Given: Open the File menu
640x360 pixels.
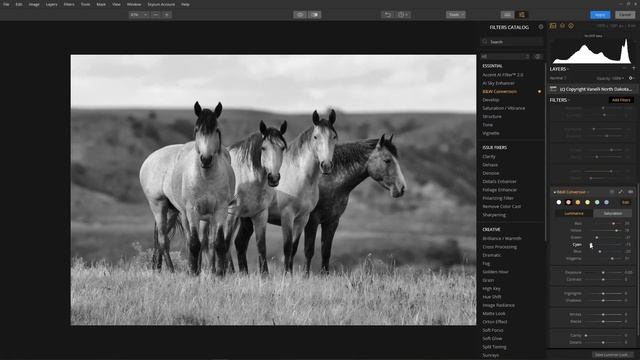Looking at the screenshot, I should pyautogui.click(x=6, y=4).
